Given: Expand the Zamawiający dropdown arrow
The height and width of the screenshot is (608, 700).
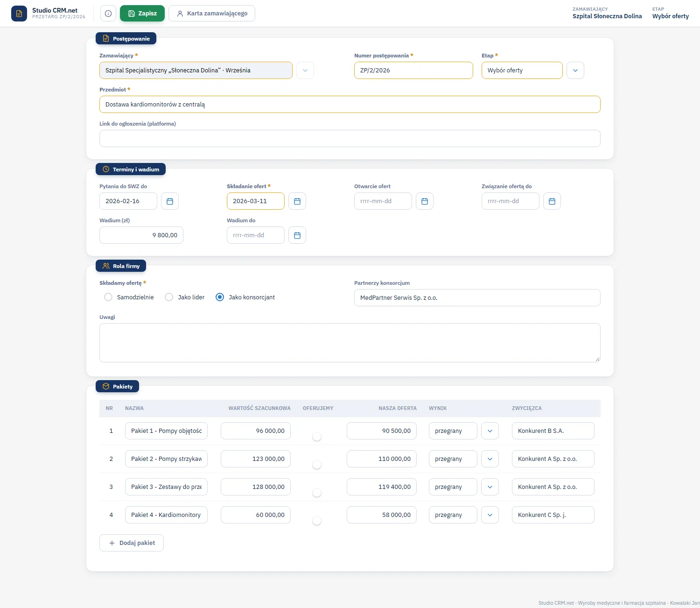Looking at the screenshot, I should (x=305, y=71).
